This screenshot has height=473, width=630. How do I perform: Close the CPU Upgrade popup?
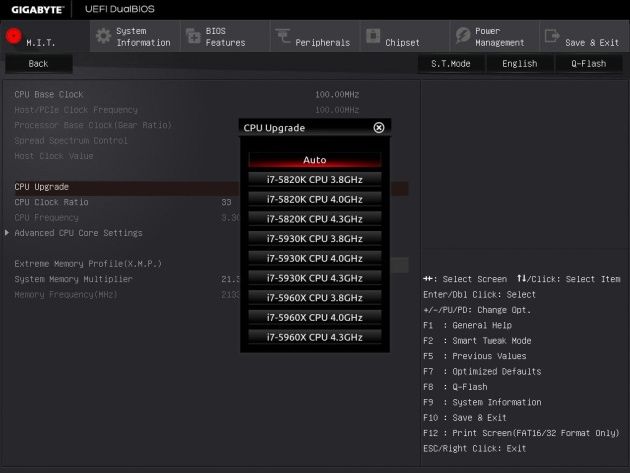point(378,128)
